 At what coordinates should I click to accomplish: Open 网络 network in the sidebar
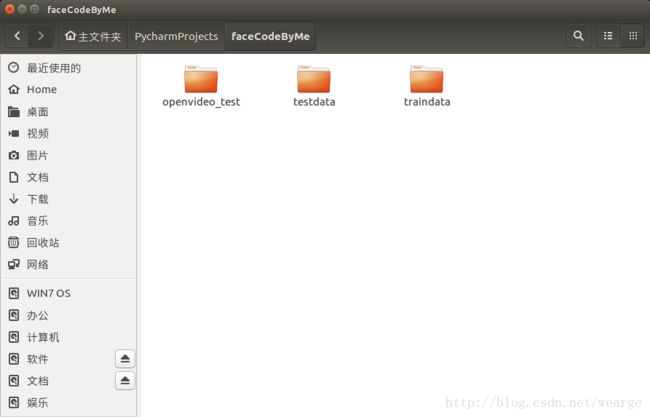pos(68,264)
